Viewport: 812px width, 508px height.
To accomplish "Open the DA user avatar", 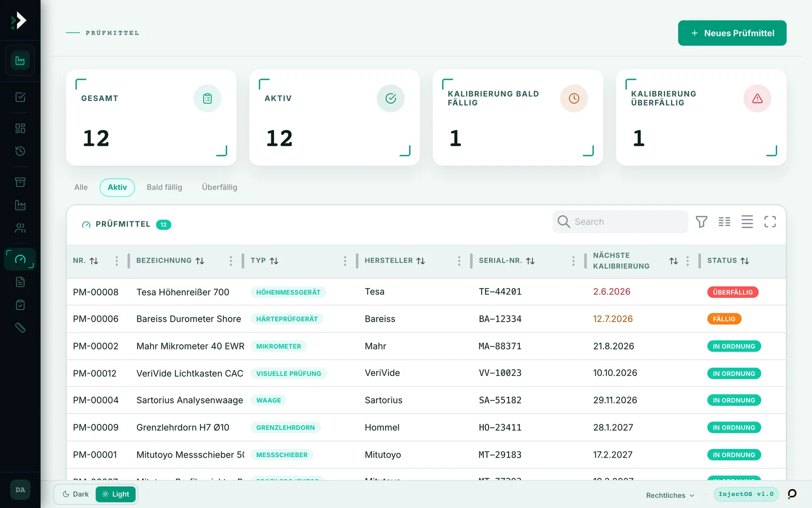I will pyautogui.click(x=20, y=490).
